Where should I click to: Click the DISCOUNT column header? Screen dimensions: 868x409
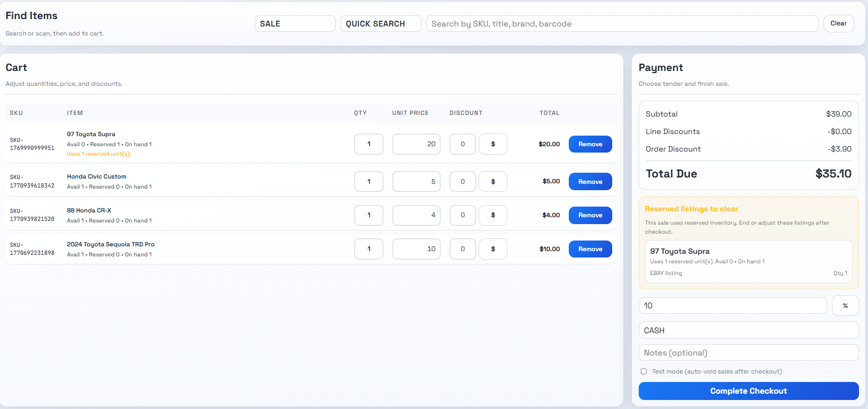coord(466,113)
